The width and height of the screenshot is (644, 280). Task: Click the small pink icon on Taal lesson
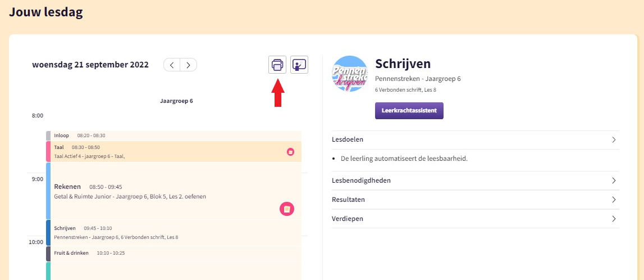coord(290,152)
